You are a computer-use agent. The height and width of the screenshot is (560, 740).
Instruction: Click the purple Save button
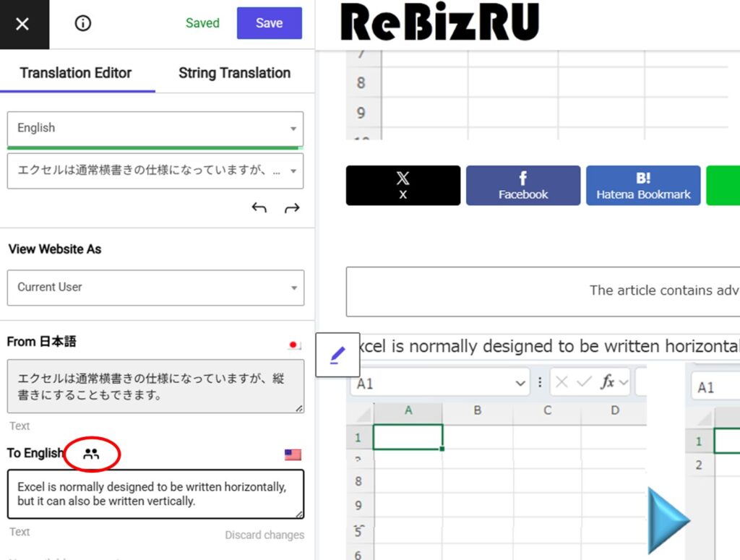269,23
